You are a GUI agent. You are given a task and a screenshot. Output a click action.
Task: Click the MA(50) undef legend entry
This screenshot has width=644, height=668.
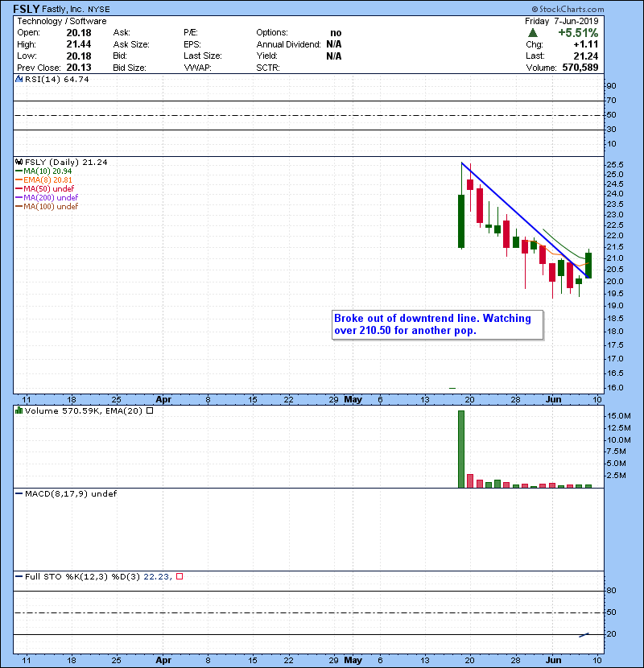tap(49, 188)
